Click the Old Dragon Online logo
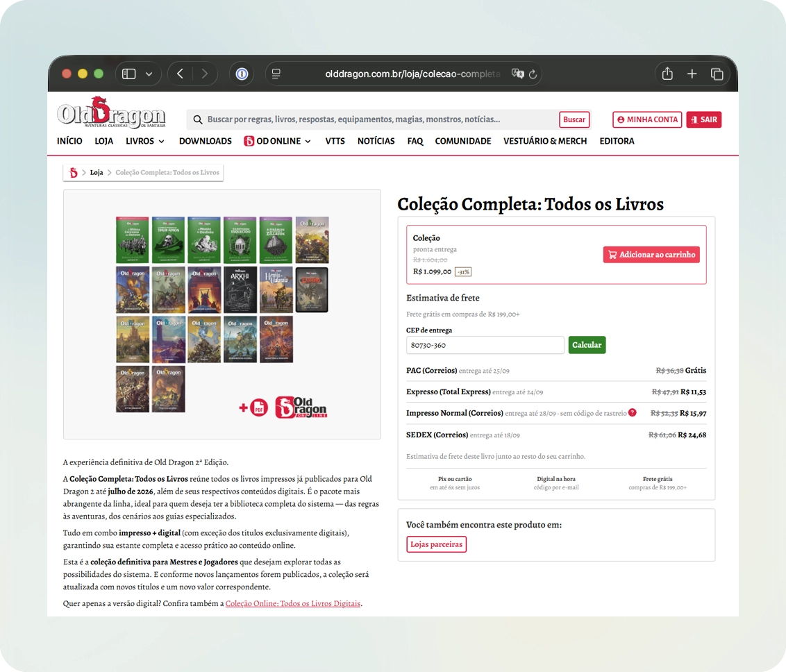 pos(301,407)
